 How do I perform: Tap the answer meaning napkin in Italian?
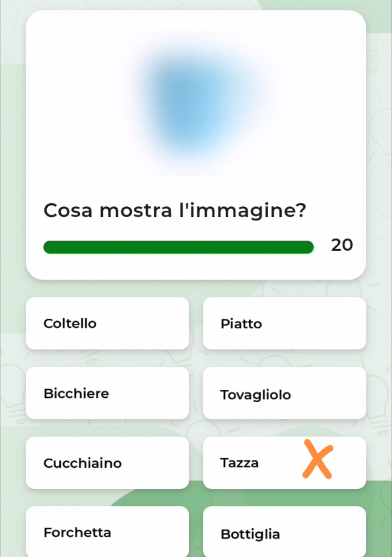[x=284, y=393]
